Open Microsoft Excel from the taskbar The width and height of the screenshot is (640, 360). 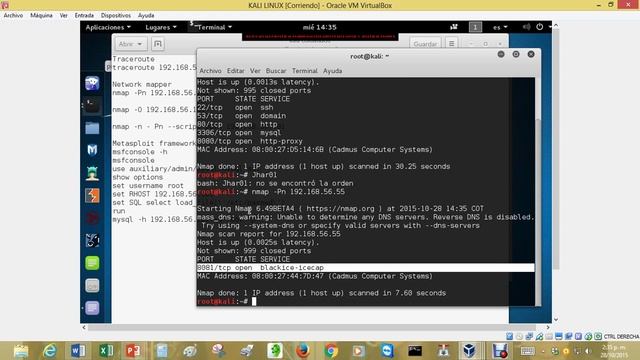[106, 351]
